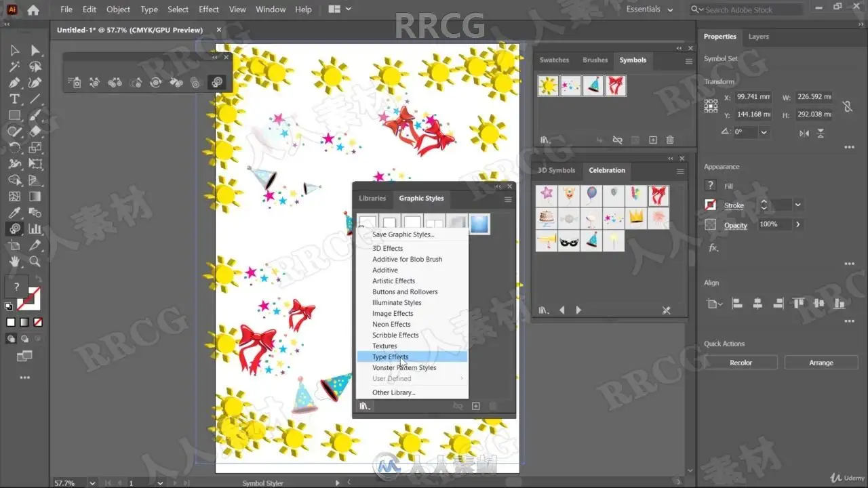This screenshot has height=488, width=868.
Task: Click the Search Adobe Stock field
Action: (x=748, y=9)
